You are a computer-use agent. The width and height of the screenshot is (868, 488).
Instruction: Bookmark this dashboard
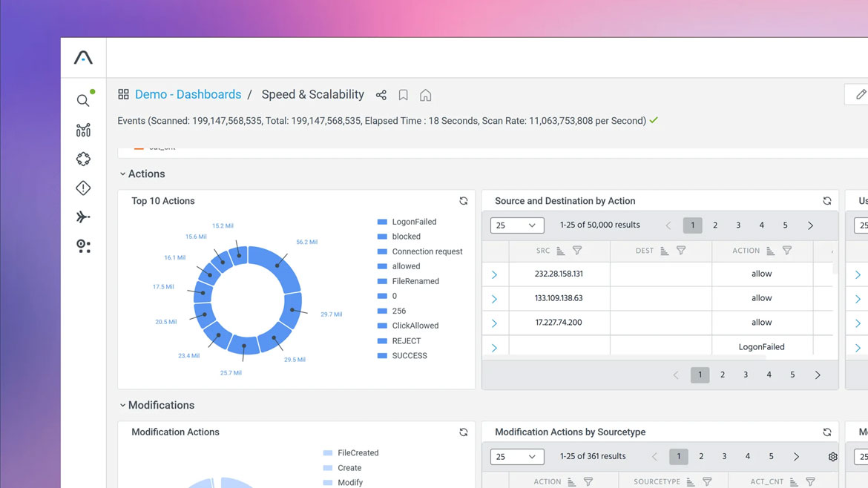click(x=403, y=95)
